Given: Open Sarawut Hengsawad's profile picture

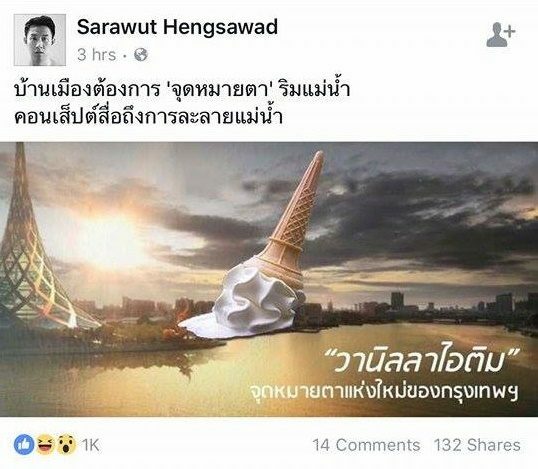Looking at the screenshot, I should (40, 40).
